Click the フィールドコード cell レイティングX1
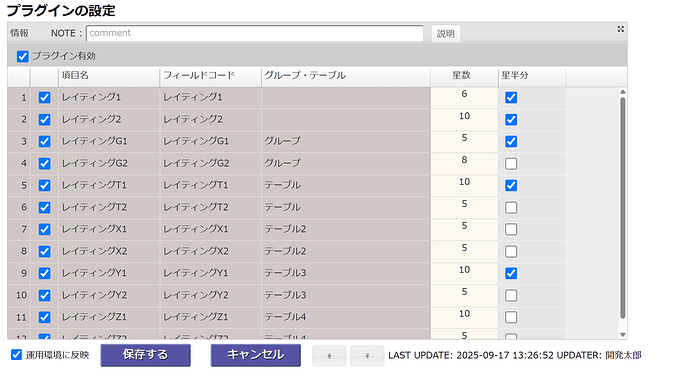690x381 pixels. [x=210, y=229]
